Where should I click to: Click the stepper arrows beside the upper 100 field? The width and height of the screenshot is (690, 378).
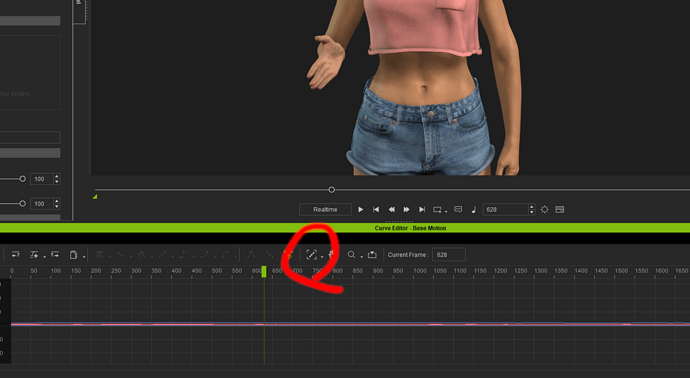[56, 179]
